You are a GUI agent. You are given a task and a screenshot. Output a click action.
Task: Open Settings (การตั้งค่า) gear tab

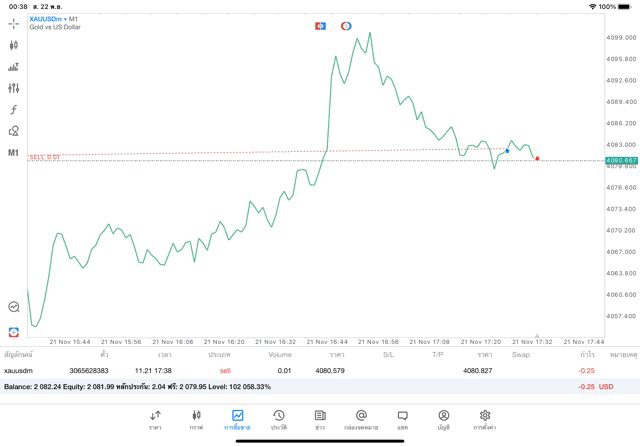pos(484,419)
